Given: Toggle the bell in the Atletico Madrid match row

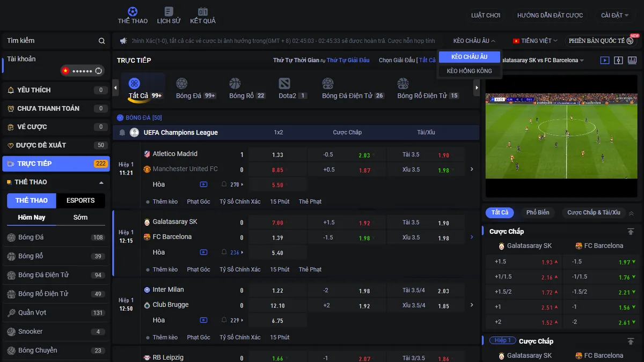Looking at the screenshot, I should tap(224, 184).
